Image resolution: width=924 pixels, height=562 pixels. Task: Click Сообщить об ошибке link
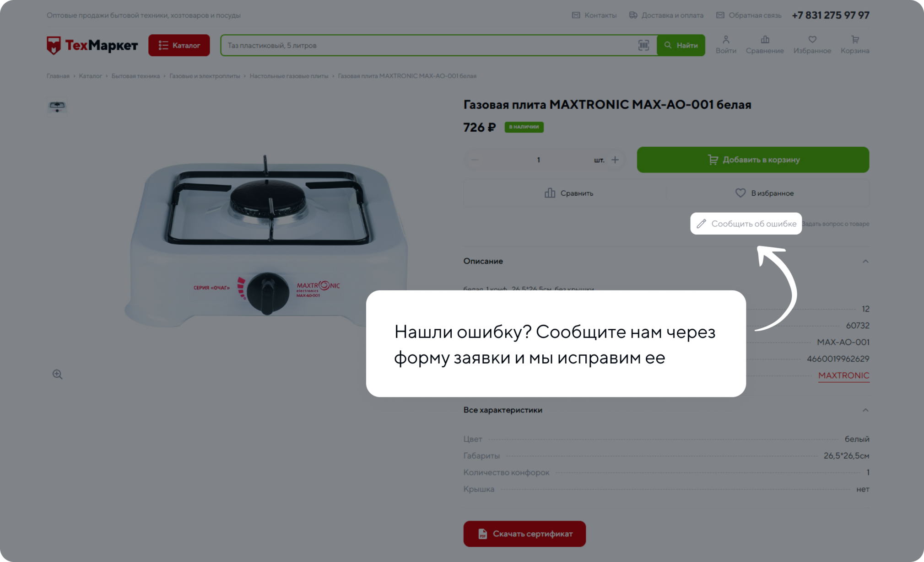pyautogui.click(x=746, y=224)
